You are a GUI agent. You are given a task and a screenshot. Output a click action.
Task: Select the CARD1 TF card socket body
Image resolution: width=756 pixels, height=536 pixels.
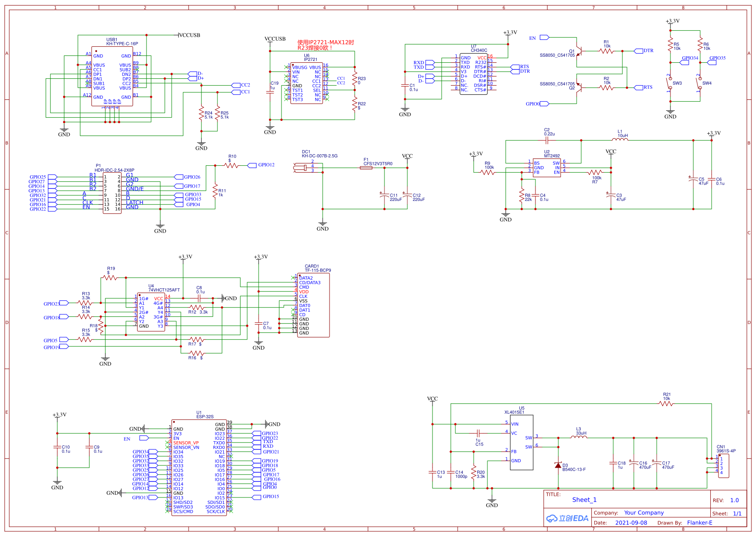[313, 305]
